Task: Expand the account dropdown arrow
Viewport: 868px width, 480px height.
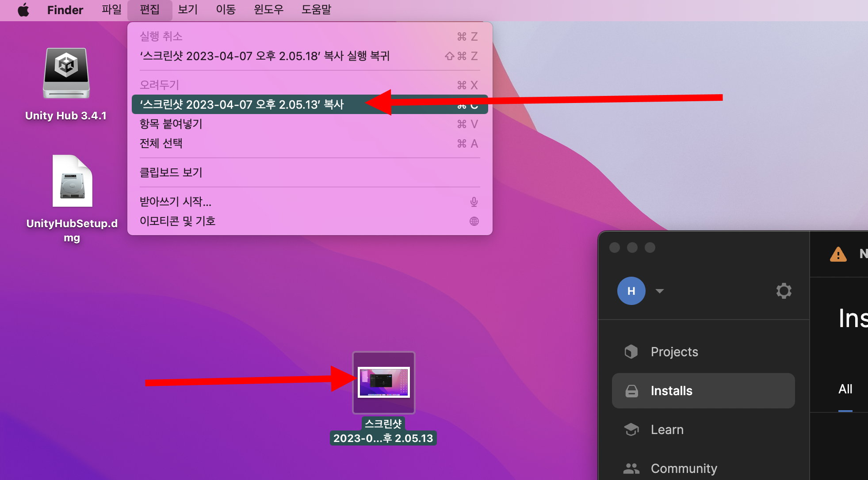Action: point(659,291)
